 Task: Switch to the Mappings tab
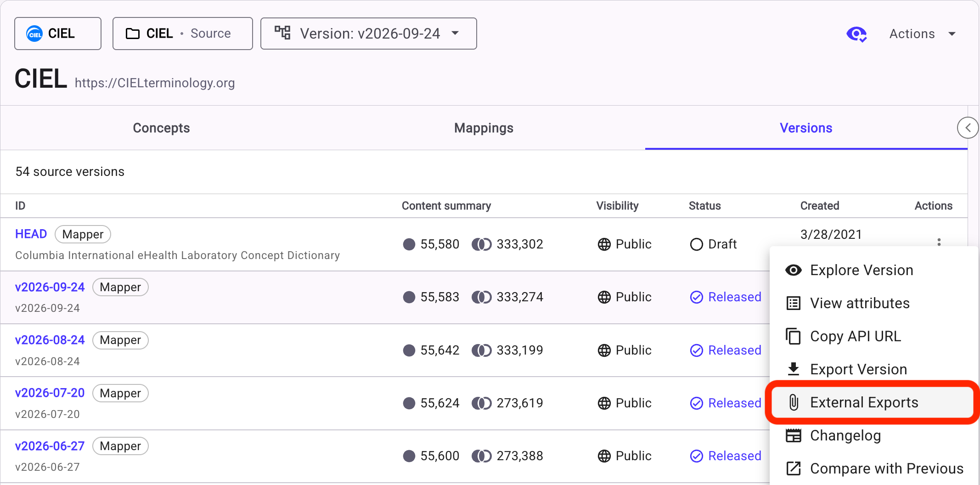[484, 128]
